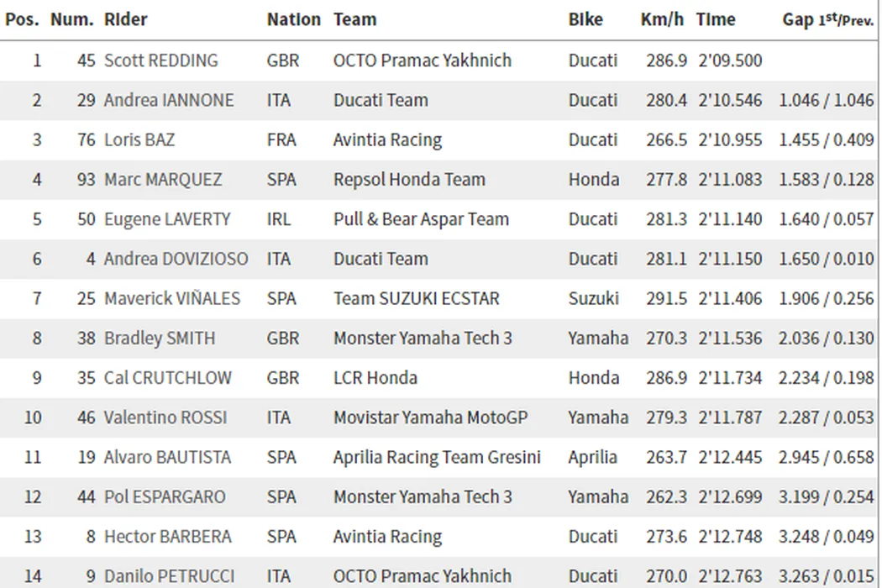Select Danilo PETRUCCI rider name
Screen dimensions: 882x588
coord(169,576)
